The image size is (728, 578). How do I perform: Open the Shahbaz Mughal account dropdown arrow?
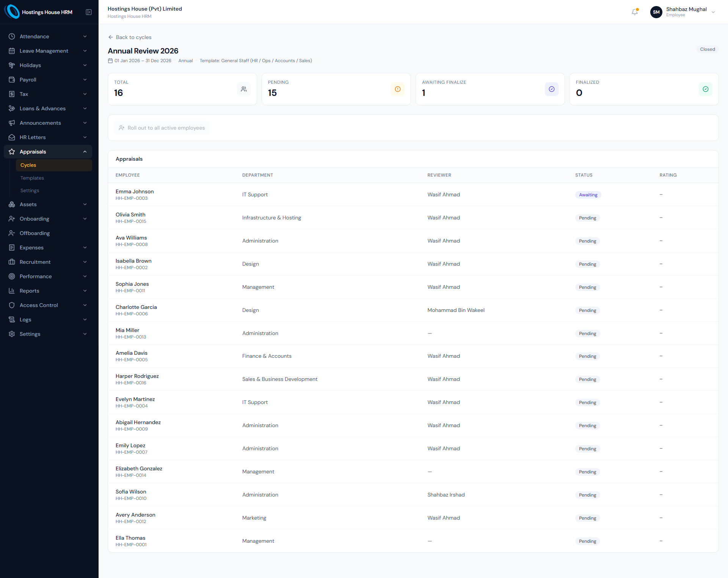click(x=713, y=12)
